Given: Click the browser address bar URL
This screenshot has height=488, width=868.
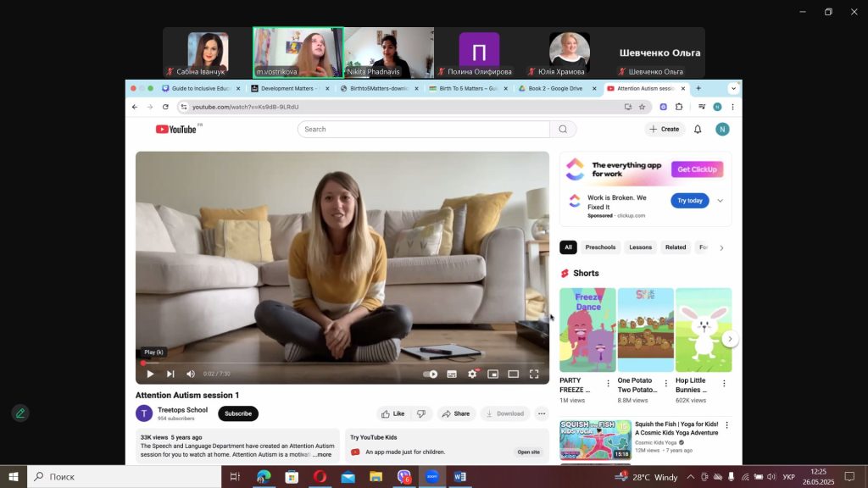Looking at the screenshot, I should [246, 107].
